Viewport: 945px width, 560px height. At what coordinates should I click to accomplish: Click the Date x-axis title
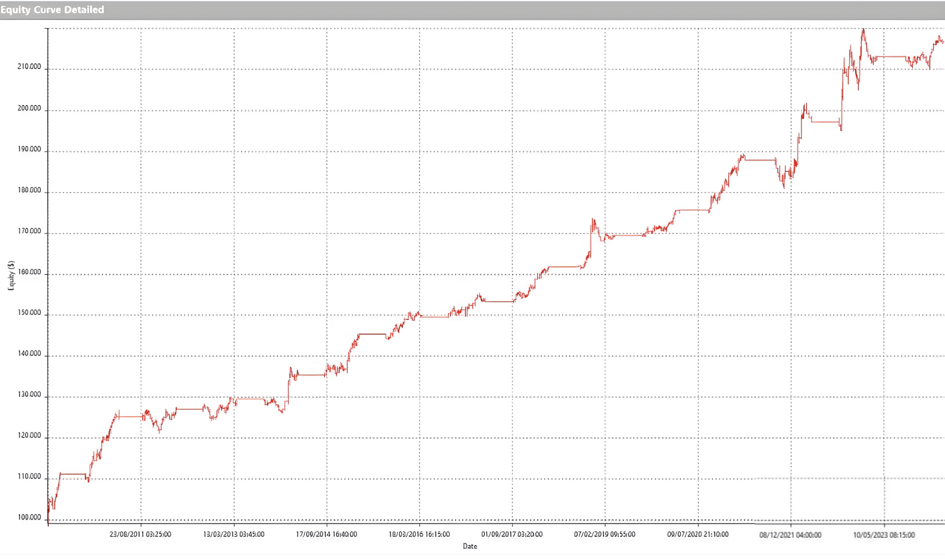point(470,546)
